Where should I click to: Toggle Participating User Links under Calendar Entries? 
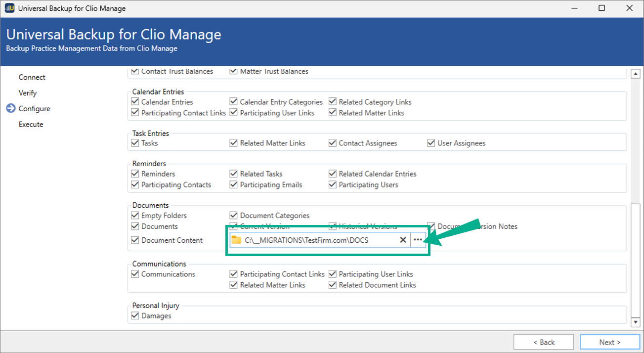coord(234,113)
